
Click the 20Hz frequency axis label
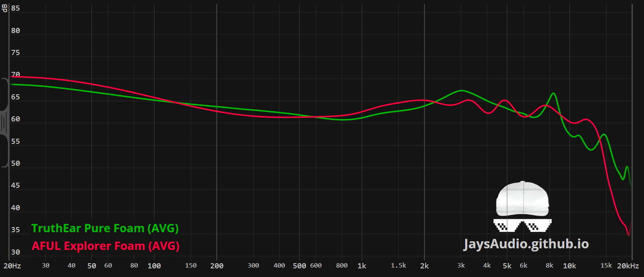[x=12, y=266]
